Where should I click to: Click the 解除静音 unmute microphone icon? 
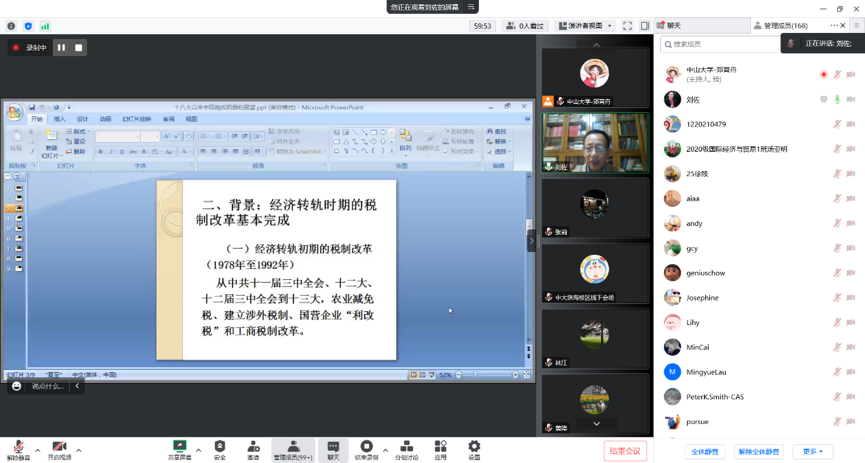pyautogui.click(x=17, y=447)
